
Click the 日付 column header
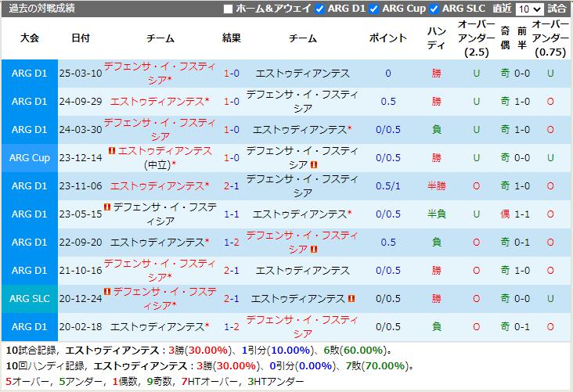[x=81, y=38]
